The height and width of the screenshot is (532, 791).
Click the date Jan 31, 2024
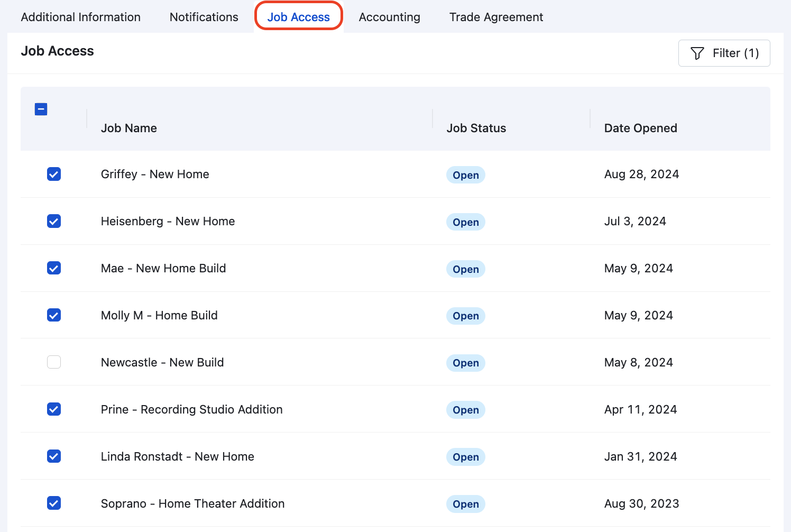(641, 456)
